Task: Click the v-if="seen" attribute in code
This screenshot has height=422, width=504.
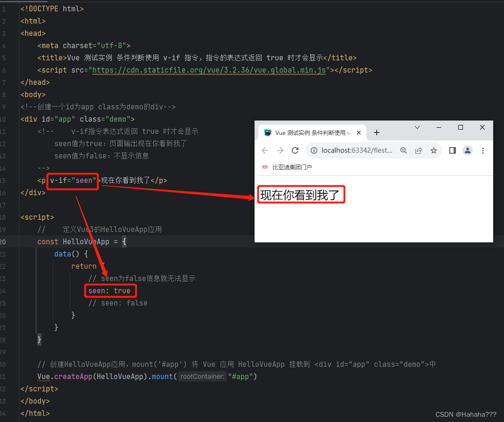Action: (73, 181)
